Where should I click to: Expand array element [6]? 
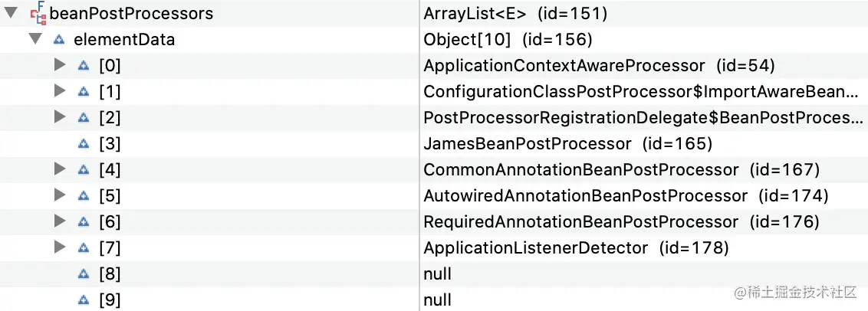pos(60,221)
